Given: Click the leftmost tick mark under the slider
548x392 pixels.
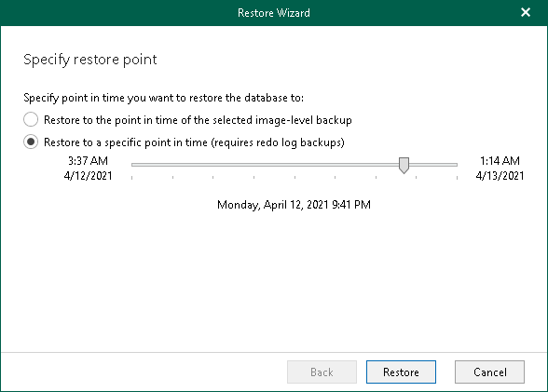Looking at the screenshot, I should [131, 178].
